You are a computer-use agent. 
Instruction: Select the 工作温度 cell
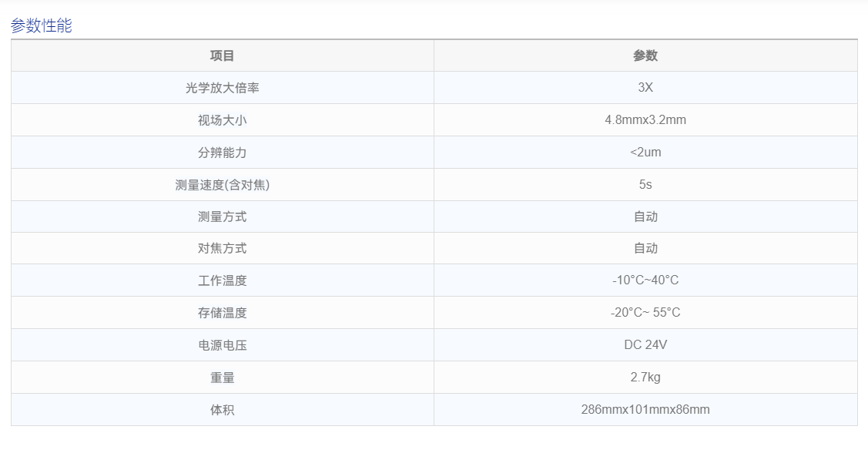[222, 280]
